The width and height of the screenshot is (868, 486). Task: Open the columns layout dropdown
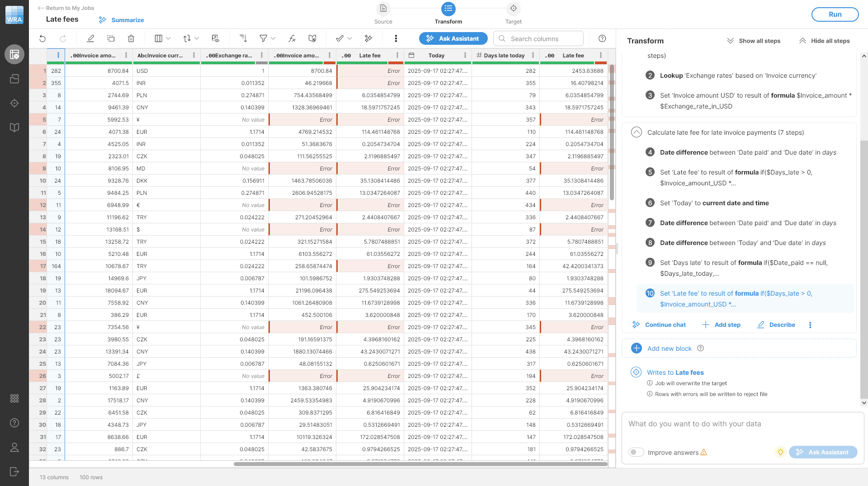[162, 39]
